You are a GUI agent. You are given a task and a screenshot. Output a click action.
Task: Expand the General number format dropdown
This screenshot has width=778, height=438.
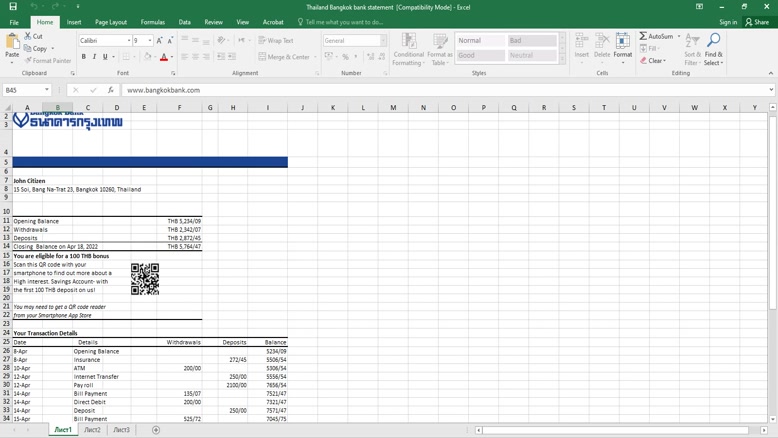tap(383, 41)
